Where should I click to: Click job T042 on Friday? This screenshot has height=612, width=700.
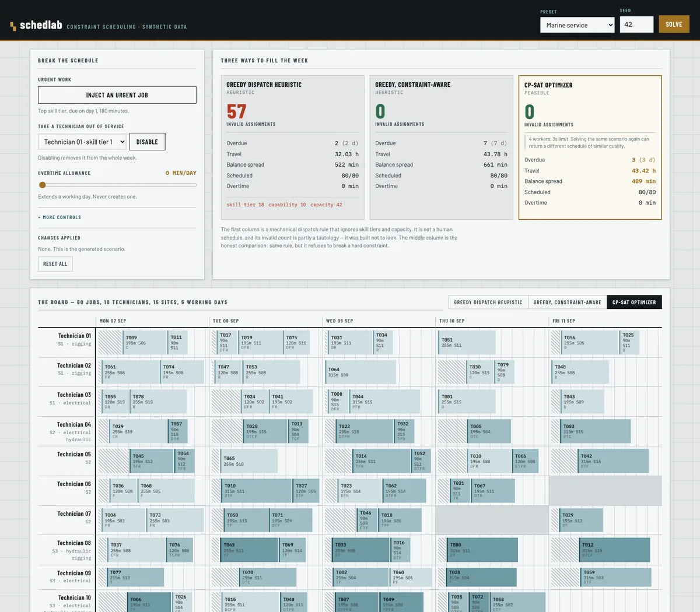pos(614,461)
